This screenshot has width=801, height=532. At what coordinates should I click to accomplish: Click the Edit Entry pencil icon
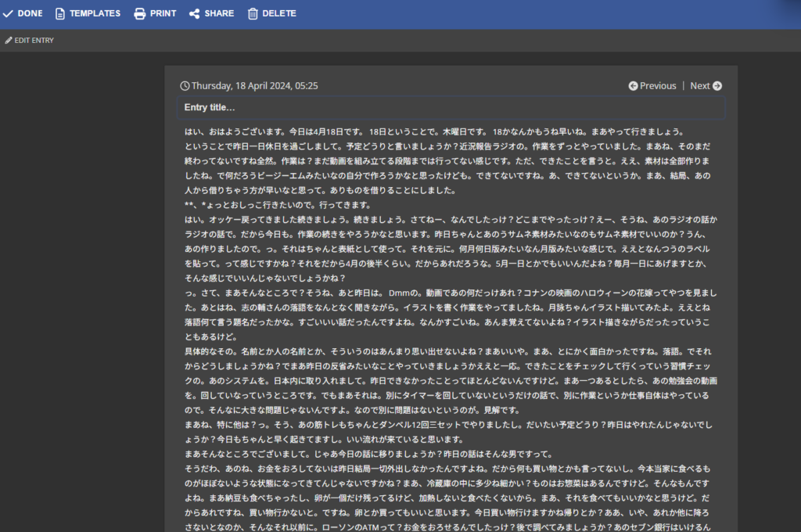pos(9,40)
